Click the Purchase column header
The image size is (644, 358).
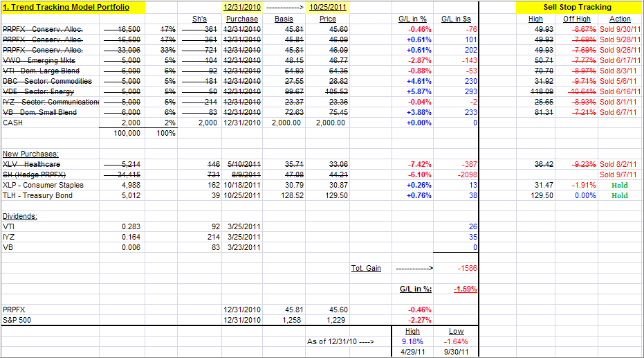[x=242, y=19]
